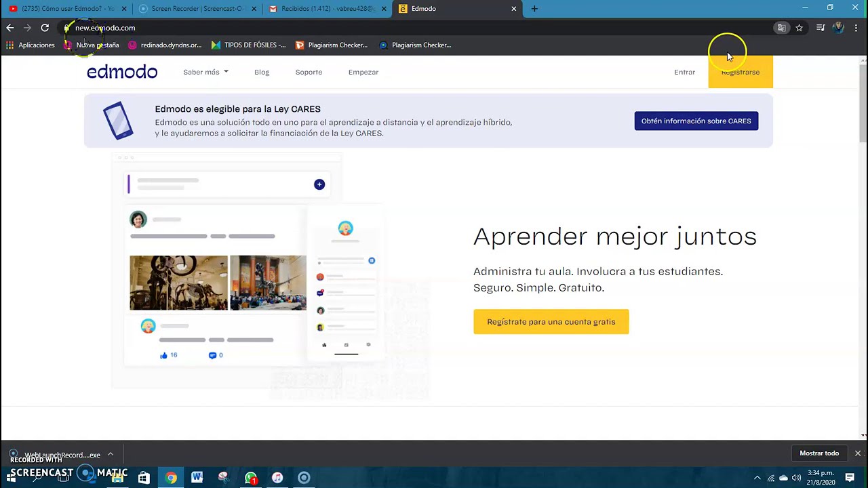Switch to the Gmail Recibidos tab
The image size is (868, 488).
coord(326,9)
